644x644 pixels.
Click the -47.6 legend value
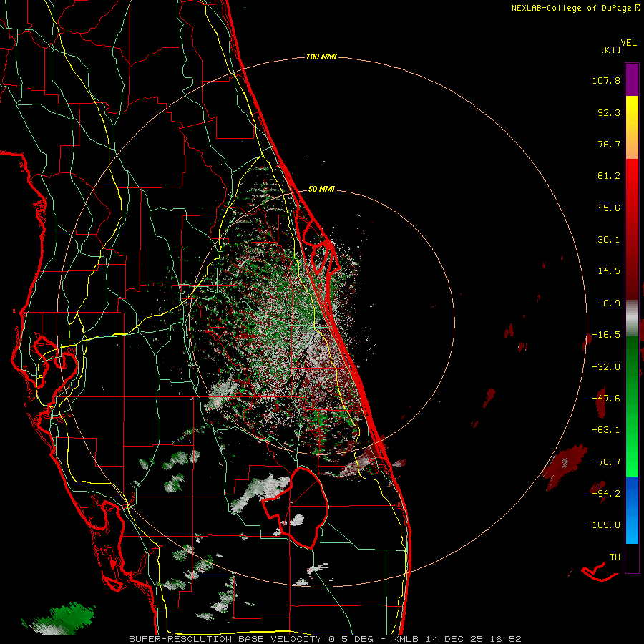coord(606,399)
